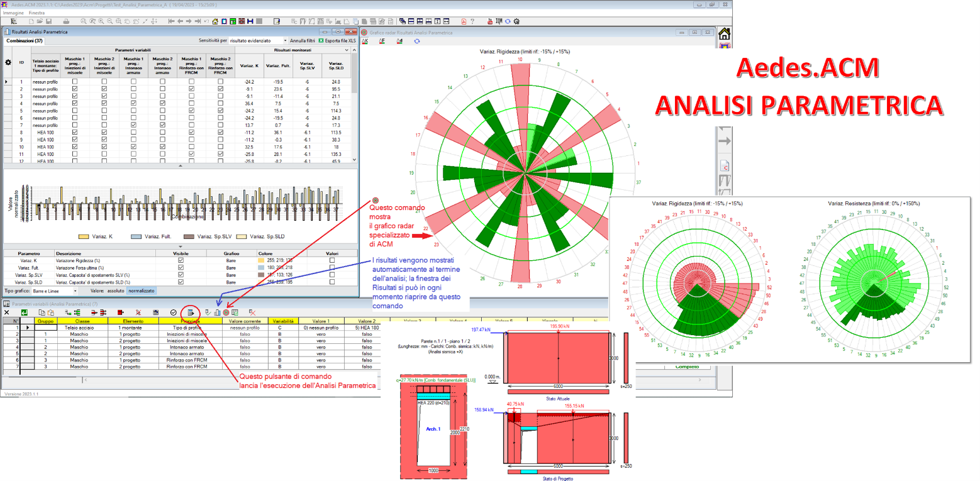Click the red X delete-table icon in Parametri variabili toolbar
The width and height of the screenshot is (980, 481).
253,312
